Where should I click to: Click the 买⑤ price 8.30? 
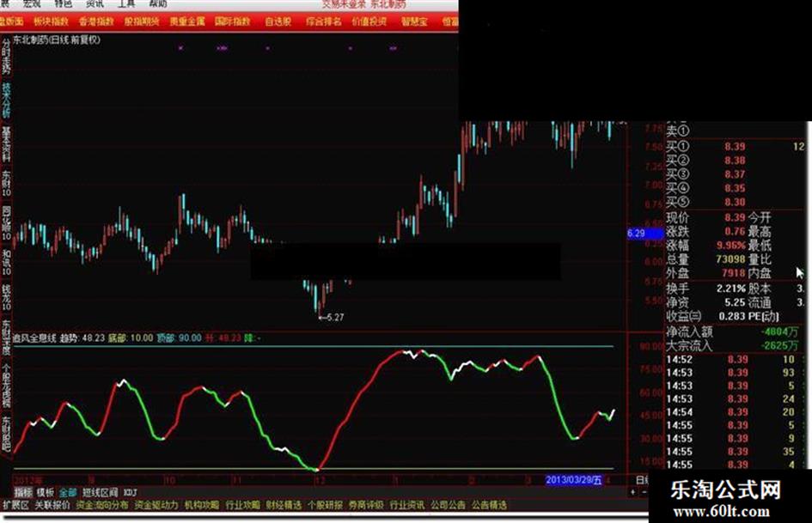[x=735, y=203]
